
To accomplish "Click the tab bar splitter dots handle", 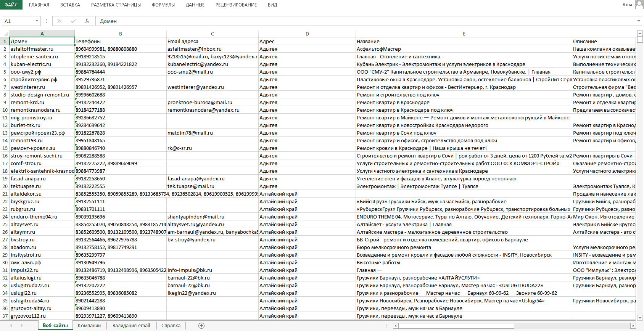I will (x=387, y=326).
